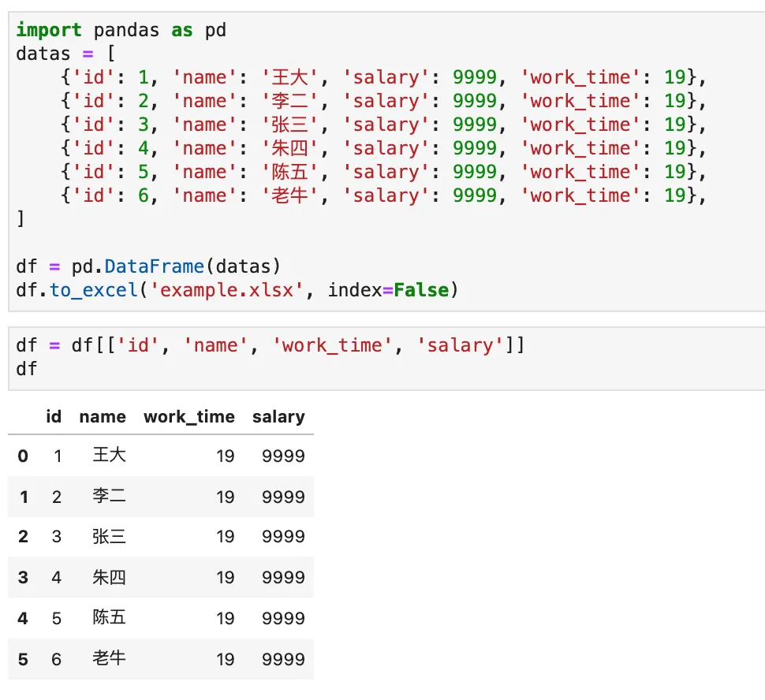Screen dimensions: 765x700
Task: Click row index 0 in the output table
Action: 23,456
